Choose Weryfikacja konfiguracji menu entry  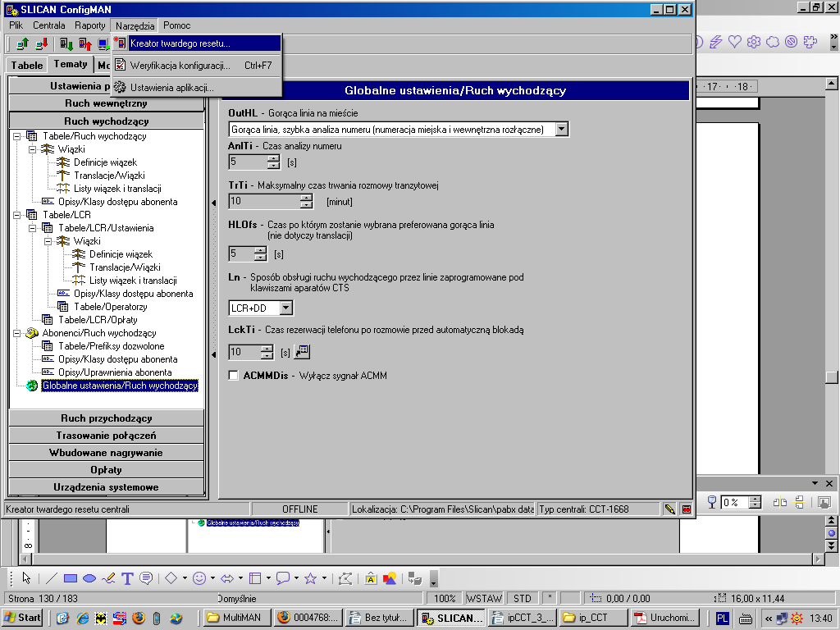click(x=197, y=66)
